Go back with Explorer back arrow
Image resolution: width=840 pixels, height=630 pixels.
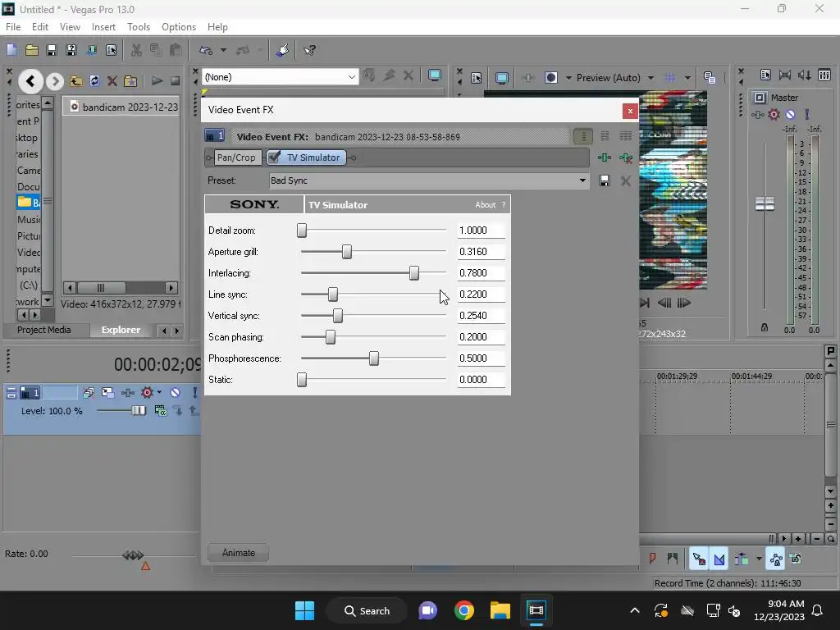point(30,81)
